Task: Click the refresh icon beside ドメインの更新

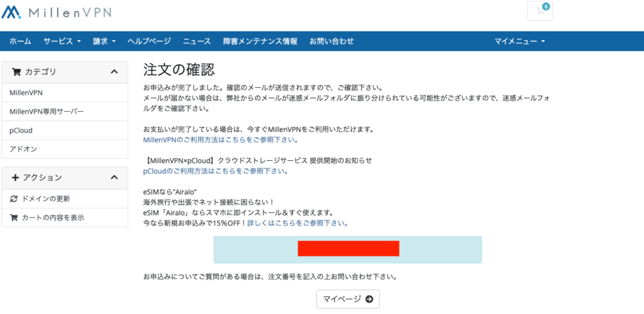Action: 14,198
